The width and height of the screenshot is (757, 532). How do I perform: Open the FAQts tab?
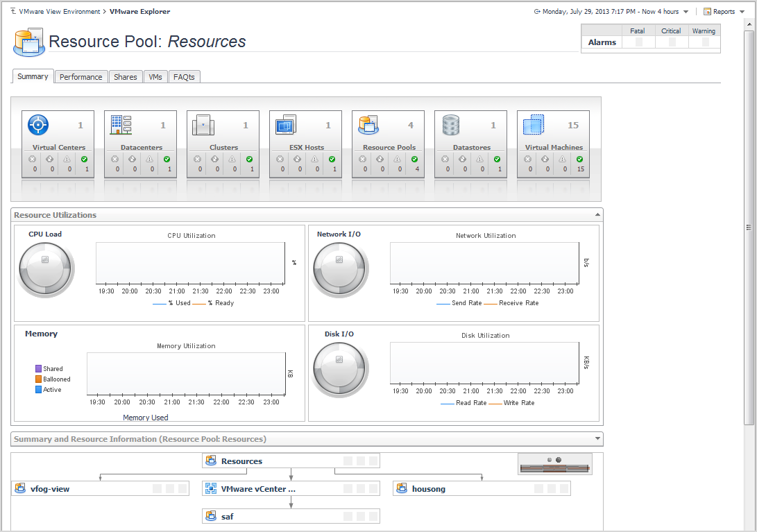(184, 77)
